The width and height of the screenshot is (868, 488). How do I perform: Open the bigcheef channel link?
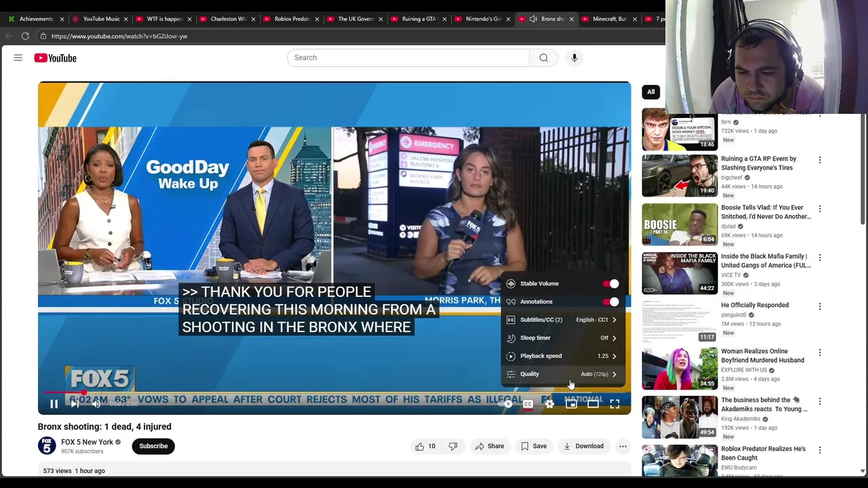(x=732, y=178)
